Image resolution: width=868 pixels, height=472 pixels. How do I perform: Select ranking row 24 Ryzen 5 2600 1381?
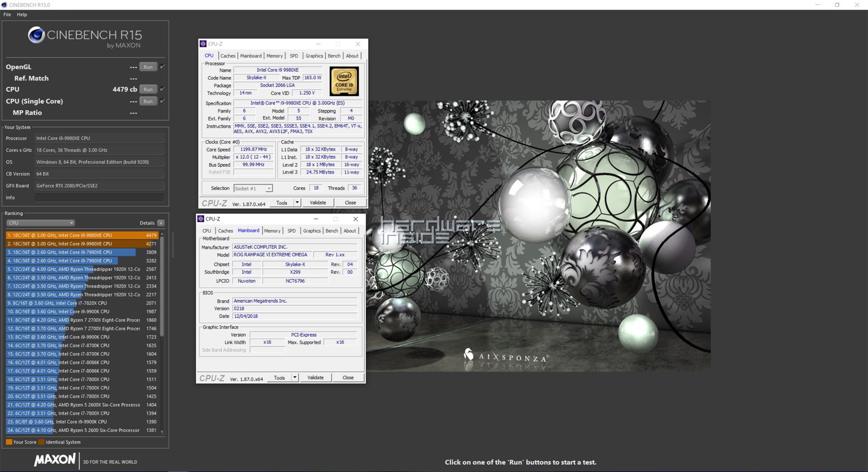(x=82, y=430)
